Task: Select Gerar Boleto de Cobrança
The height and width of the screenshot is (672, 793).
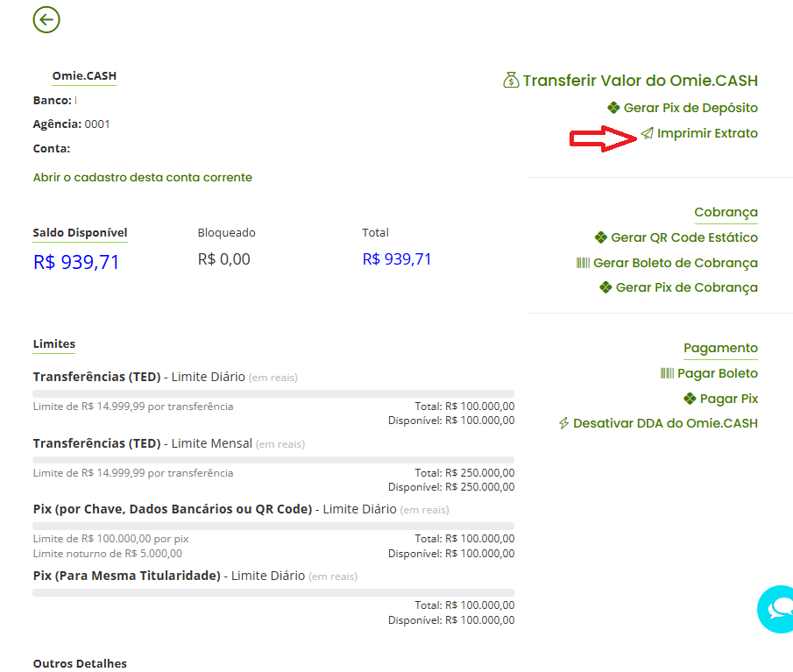Action: click(676, 263)
